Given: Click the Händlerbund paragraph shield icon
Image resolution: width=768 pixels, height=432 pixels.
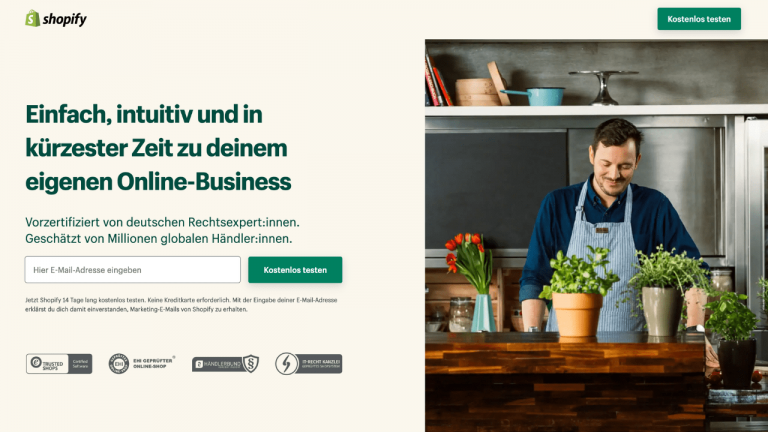Looking at the screenshot, I should point(251,364).
